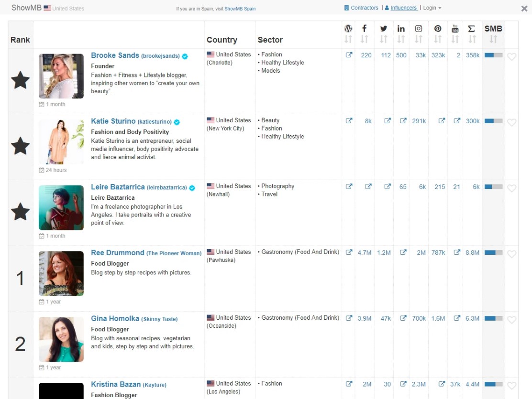The height and width of the screenshot is (399, 532).
Task: Sort by the WordPress blog column icon
Action: [x=348, y=39]
